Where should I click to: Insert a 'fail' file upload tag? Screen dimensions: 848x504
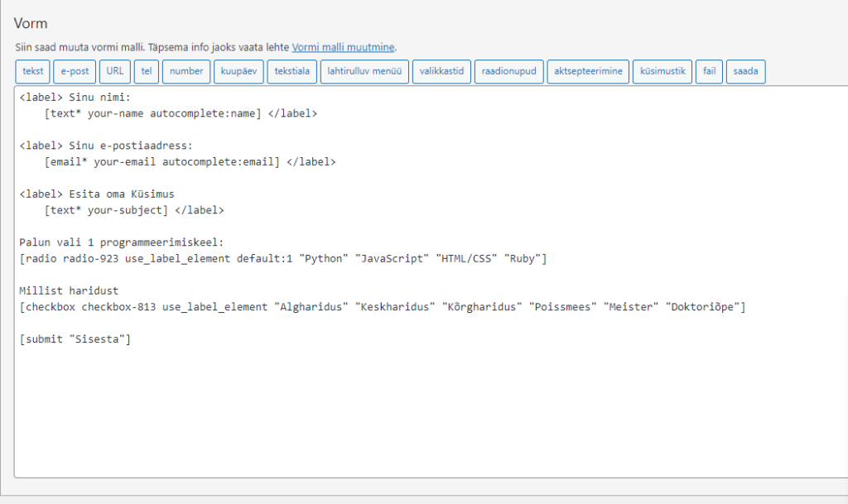(x=709, y=71)
